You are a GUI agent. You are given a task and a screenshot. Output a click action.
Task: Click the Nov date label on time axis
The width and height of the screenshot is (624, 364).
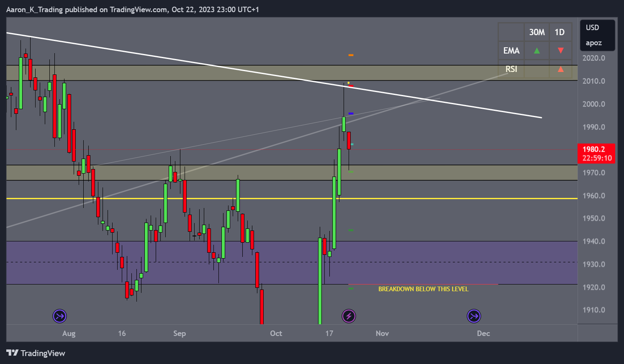coord(382,333)
